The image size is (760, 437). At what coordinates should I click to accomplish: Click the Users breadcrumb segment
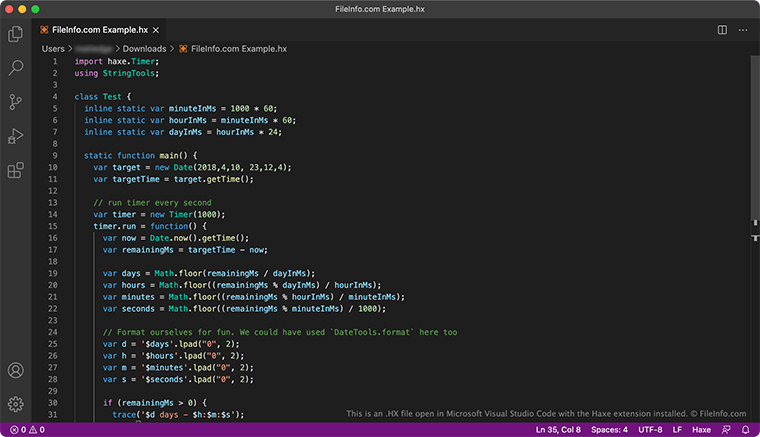tap(53, 48)
